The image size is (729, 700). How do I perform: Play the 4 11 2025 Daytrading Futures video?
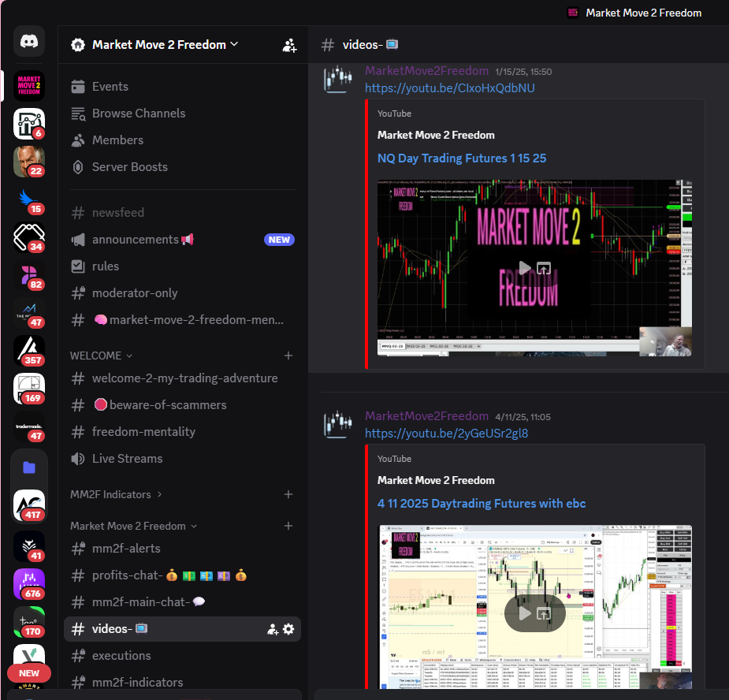(x=524, y=613)
